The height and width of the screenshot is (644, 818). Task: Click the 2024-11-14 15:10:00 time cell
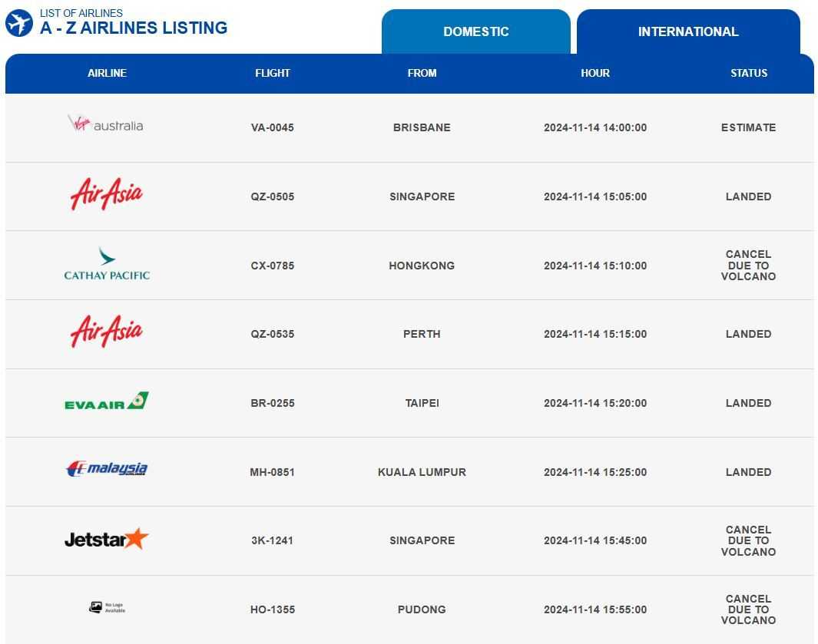pyautogui.click(x=595, y=266)
